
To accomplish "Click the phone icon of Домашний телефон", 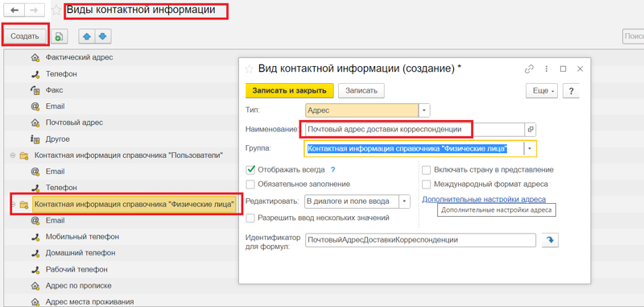I will pyautogui.click(x=35, y=253).
